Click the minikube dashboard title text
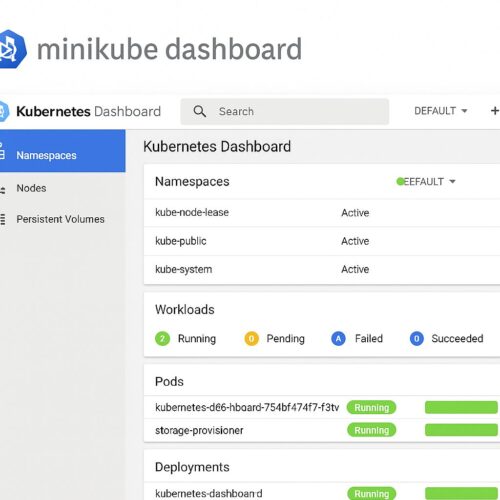This screenshot has height=500, width=500. click(x=169, y=49)
